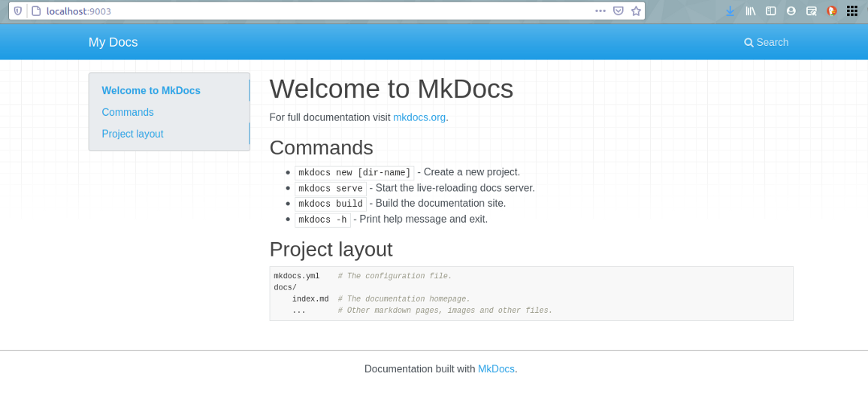
Task: Click 'docs/' line in code block
Action: click(x=285, y=287)
